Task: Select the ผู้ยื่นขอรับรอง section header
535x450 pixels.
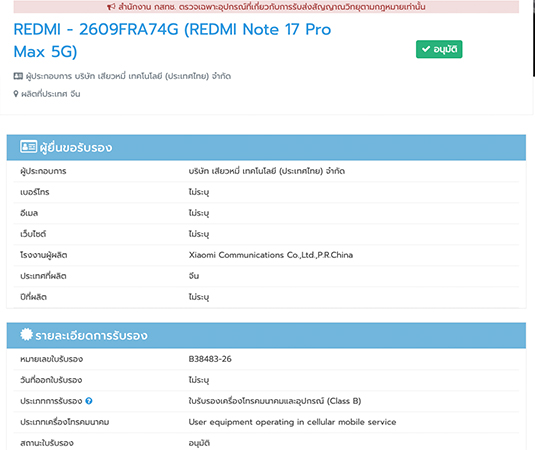Action: [266, 147]
